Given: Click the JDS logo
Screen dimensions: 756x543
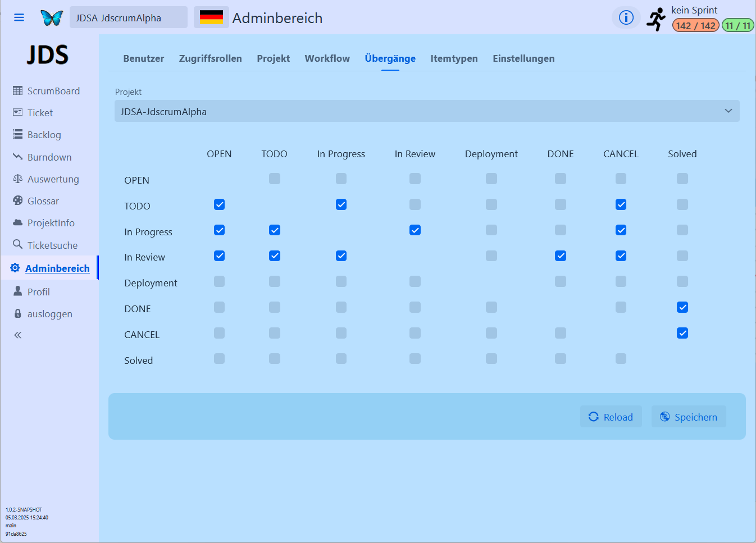Looking at the screenshot, I should tap(48, 55).
